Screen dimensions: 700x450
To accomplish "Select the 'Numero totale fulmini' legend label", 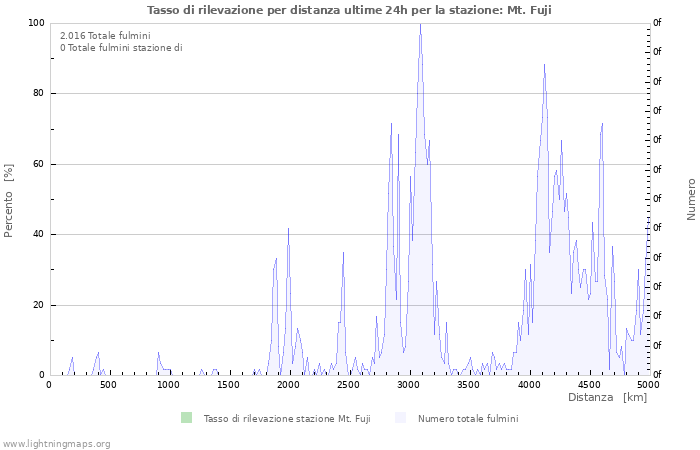I will pyautogui.click(x=468, y=418).
